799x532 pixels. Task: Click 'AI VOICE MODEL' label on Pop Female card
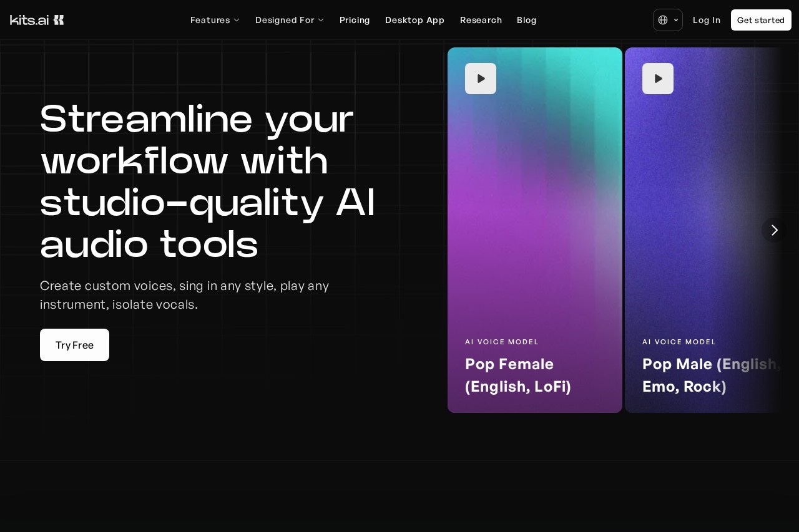502,342
